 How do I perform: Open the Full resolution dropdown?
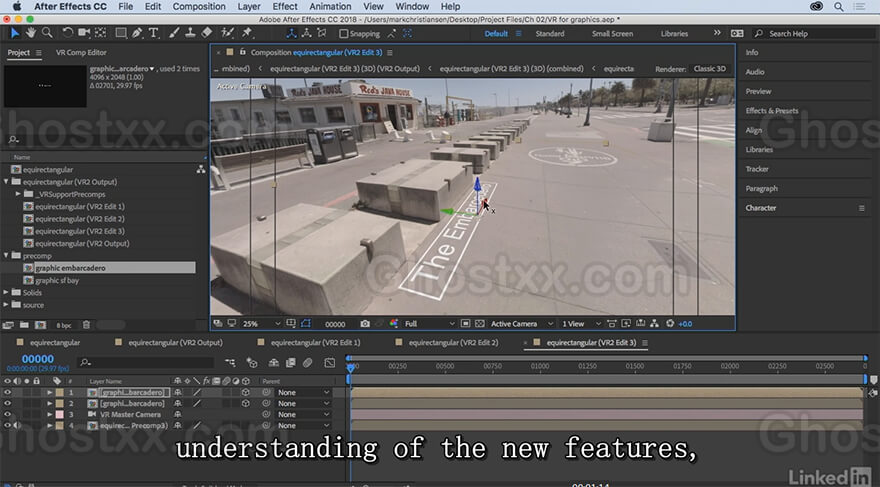(x=429, y=324)
